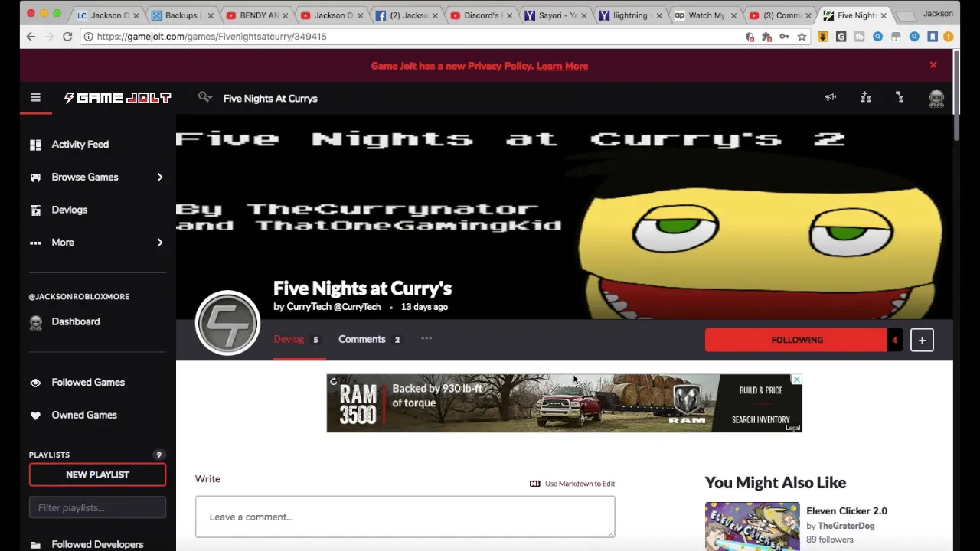Screen dimensions: 980x551
Task: Click SEARCH INVENTORY on RAM ad
Action: (760, 419)
